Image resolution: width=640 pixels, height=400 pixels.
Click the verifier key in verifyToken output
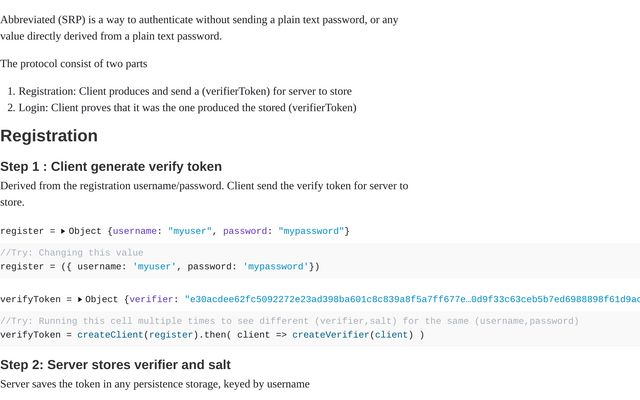pyautogui.click(x=151, y=299)
